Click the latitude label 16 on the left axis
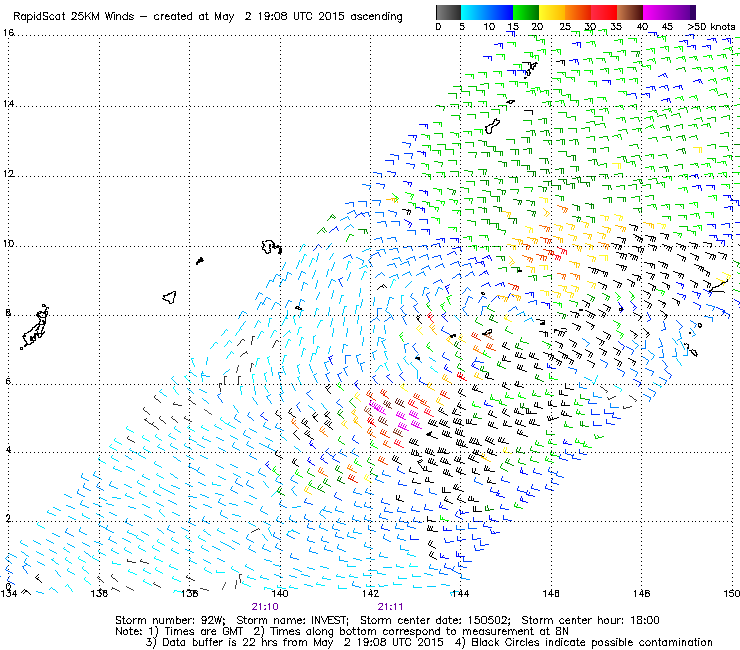 click(x=8, y=33)
